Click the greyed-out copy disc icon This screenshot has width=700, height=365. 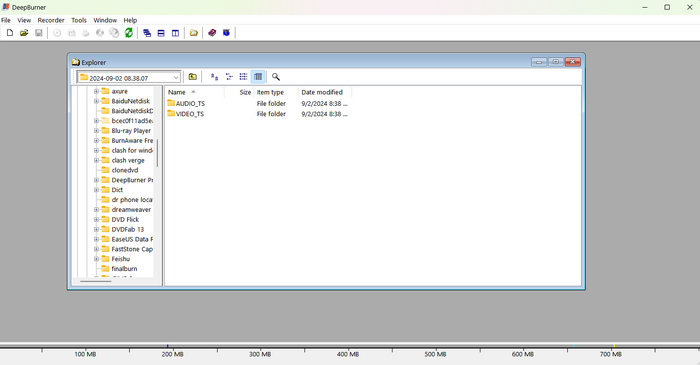click(114, 33)
